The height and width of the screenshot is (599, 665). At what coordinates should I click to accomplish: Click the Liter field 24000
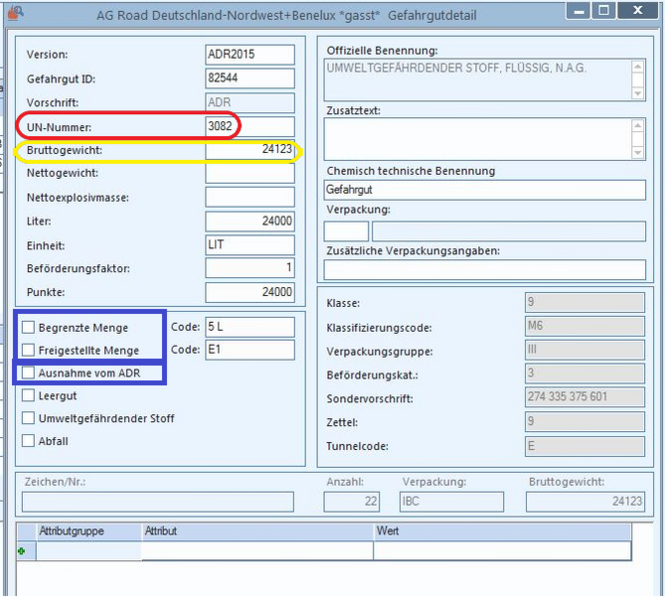tap(250, 221)
